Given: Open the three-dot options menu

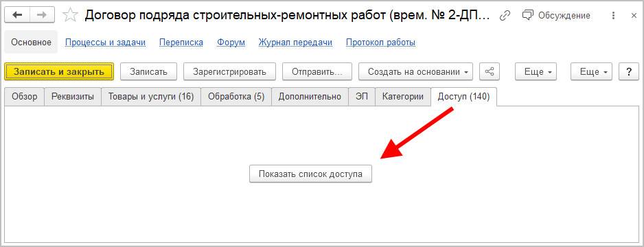Looking at the screenshot, I should (x=613, y=16).
